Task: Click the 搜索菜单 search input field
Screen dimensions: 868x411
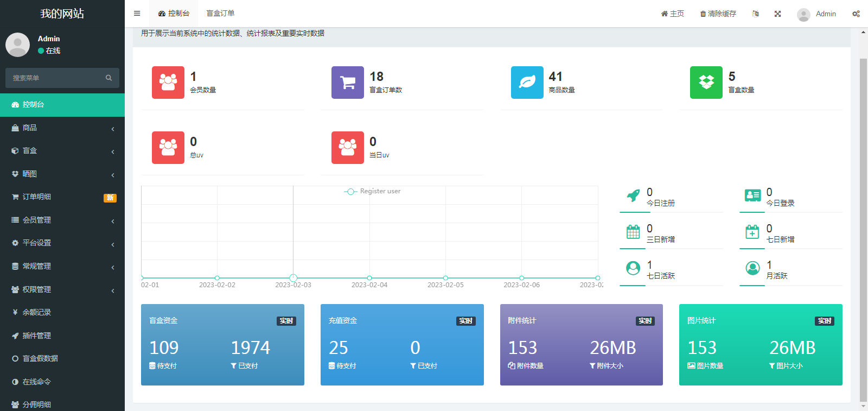Action: point(57,78)
